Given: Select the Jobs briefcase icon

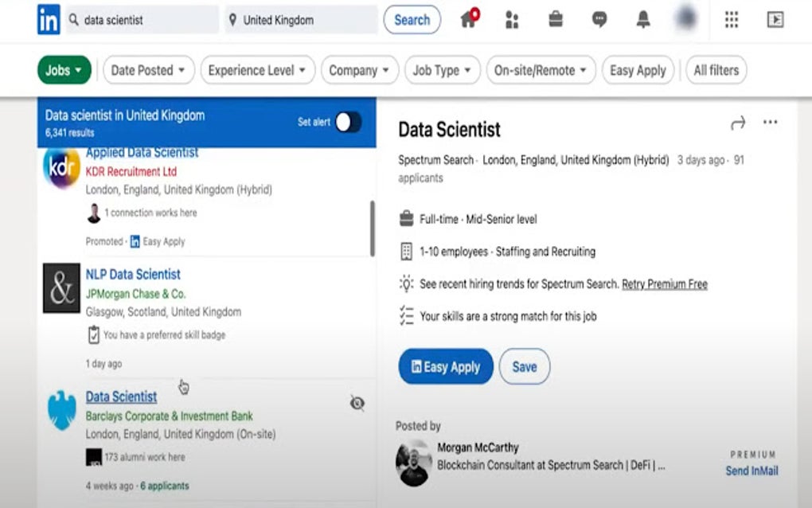Looking at the screenshot, I should pyautogui.click(x=555, y=20).
